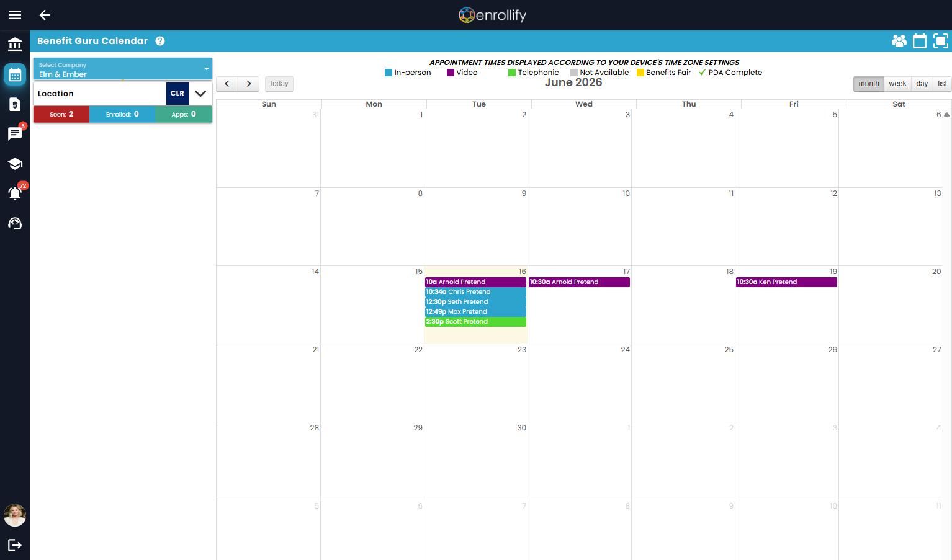Open 10:30a Ken Pretend appointment
The width and height of the screenshot is (952, 560).
click(x=786, y=282)
